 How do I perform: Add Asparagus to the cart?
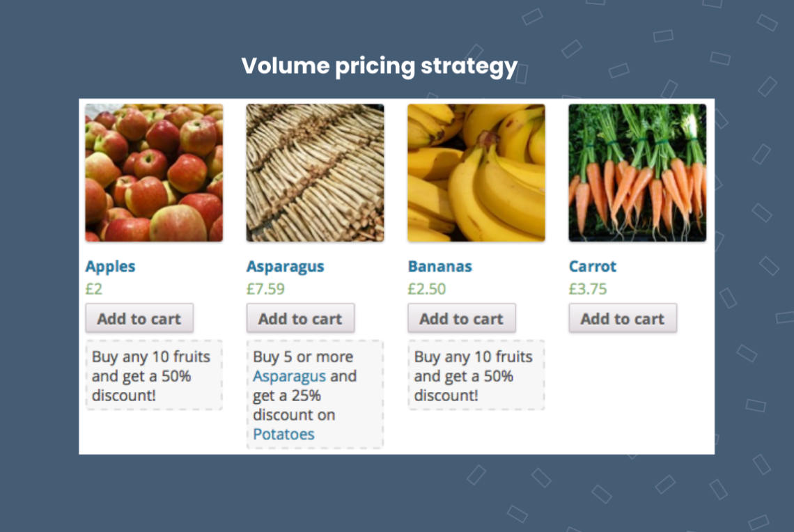coord(300,318)
